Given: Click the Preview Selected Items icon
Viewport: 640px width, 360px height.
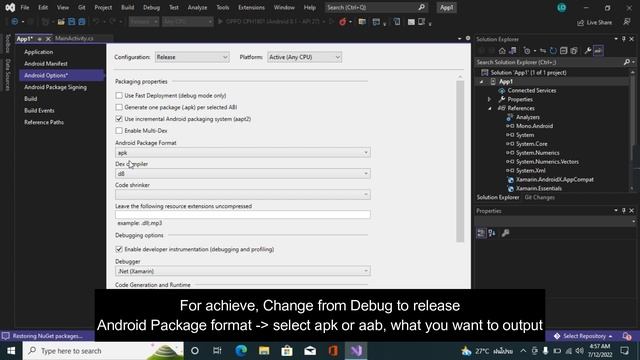Looking at the screenshot, I should point(598,51).
